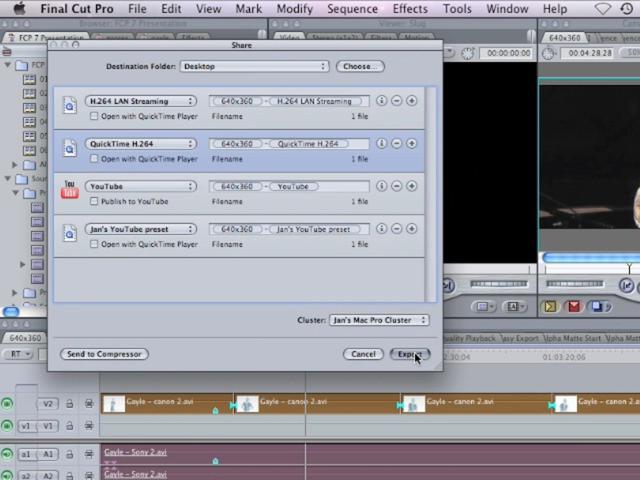Open the QuickTime H.264 preset dropdown

point(141,144)
